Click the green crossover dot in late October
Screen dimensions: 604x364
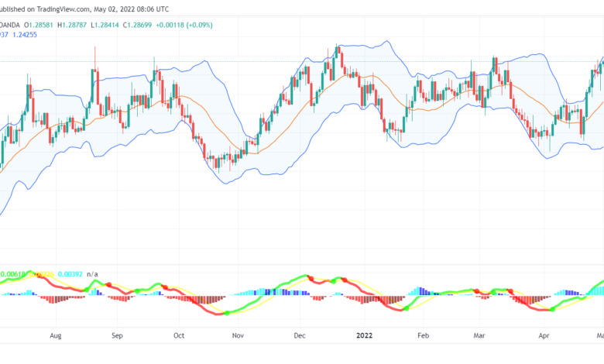coord(227,313)
